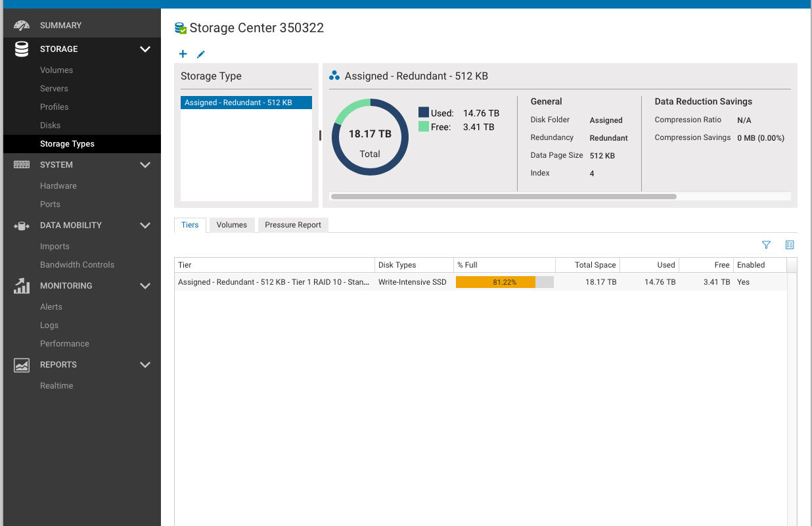The height and width of the screenshot is (526, 812).
Task: Go to Servers in sidebar
Action: pyautogui.click(x=54, y=89)
